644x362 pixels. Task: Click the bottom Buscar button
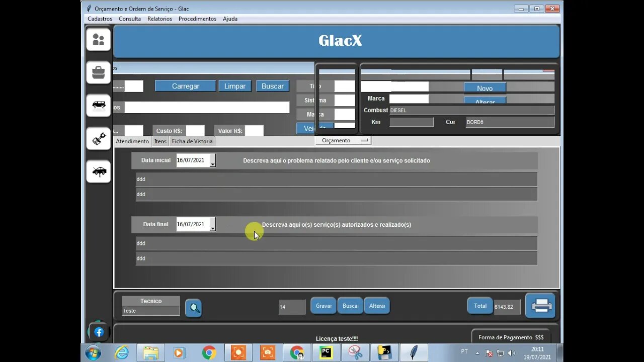coord(350,306)
